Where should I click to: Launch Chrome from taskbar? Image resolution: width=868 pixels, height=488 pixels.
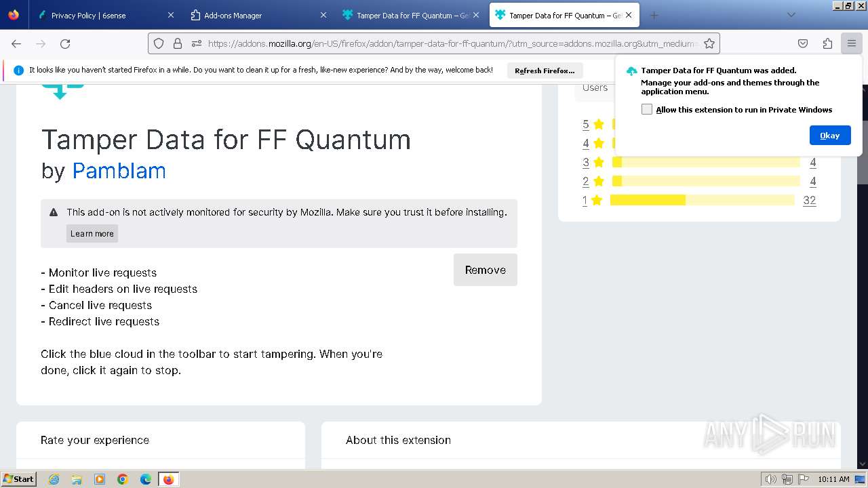[123, 479]
